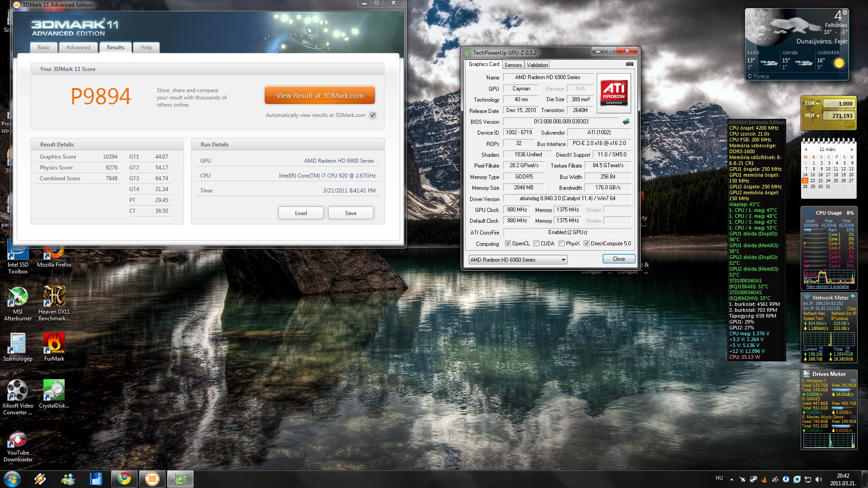Open the GPU selection dropdown in GPU-Z

click(x=518, y=260)
